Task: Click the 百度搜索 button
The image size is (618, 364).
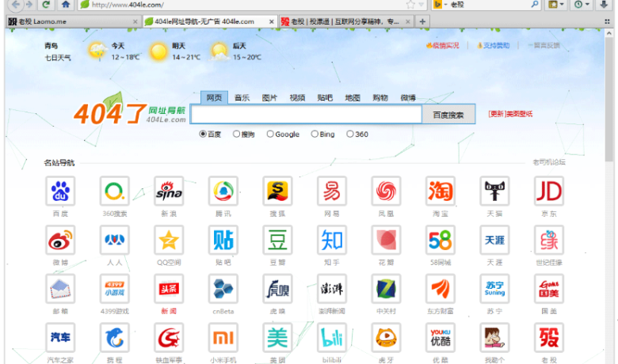Action: 448,115
